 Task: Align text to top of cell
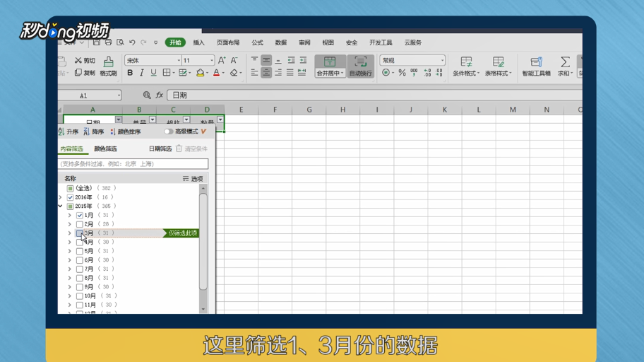click(255, 61)
